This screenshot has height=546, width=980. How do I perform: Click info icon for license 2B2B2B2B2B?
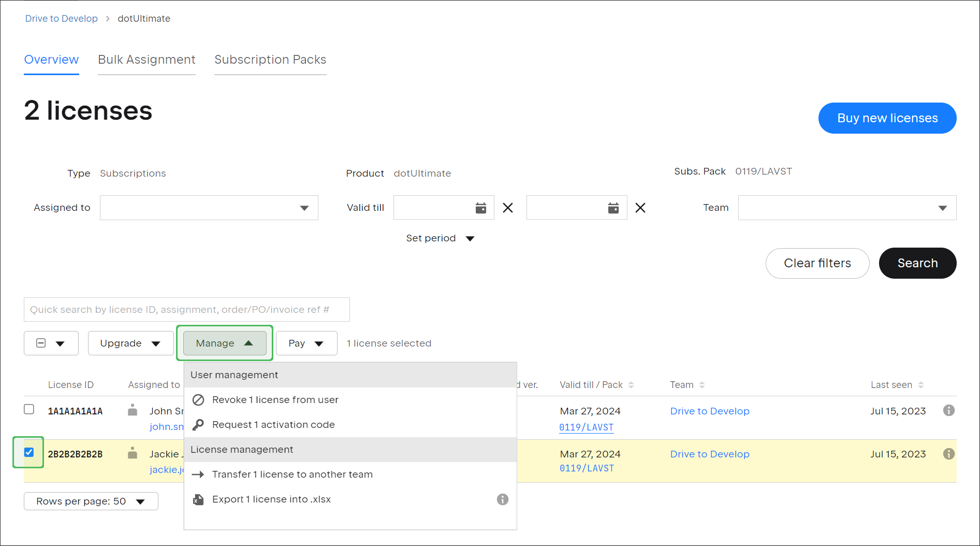[x=948, y=454]
